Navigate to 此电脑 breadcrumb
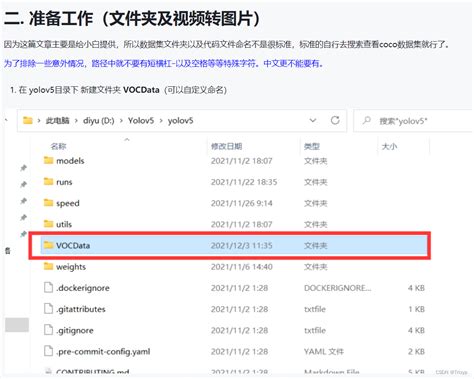474x379 pixels. 57,121
